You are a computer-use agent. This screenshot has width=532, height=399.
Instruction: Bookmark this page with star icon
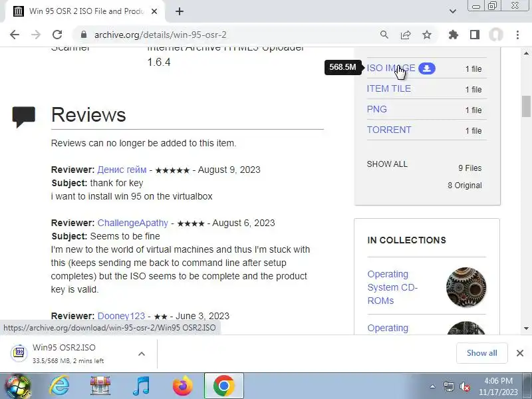tap(427, 35)
